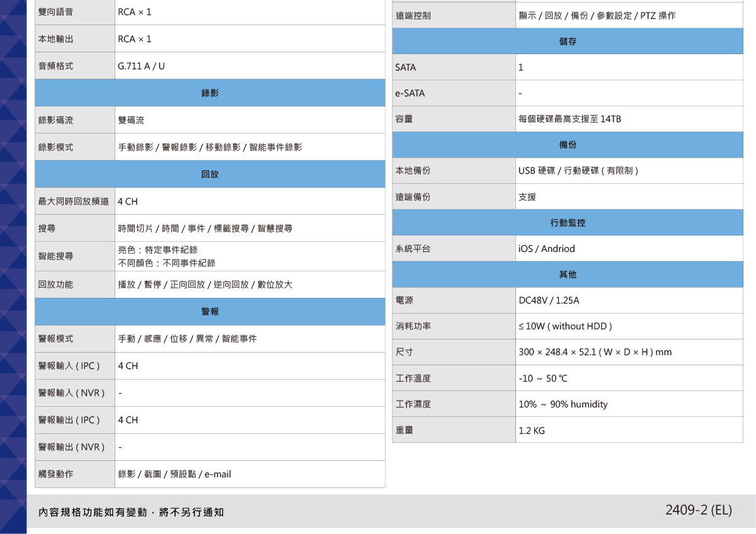This screenshot has height=534, width=756.
Task: Select the 4 CH playback channel value
Action: point(128,202)
